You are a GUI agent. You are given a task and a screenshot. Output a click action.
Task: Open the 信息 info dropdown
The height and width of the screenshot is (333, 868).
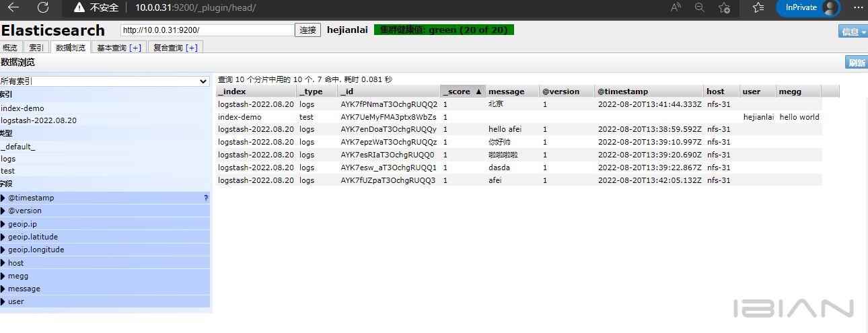[x=853, y=32]
